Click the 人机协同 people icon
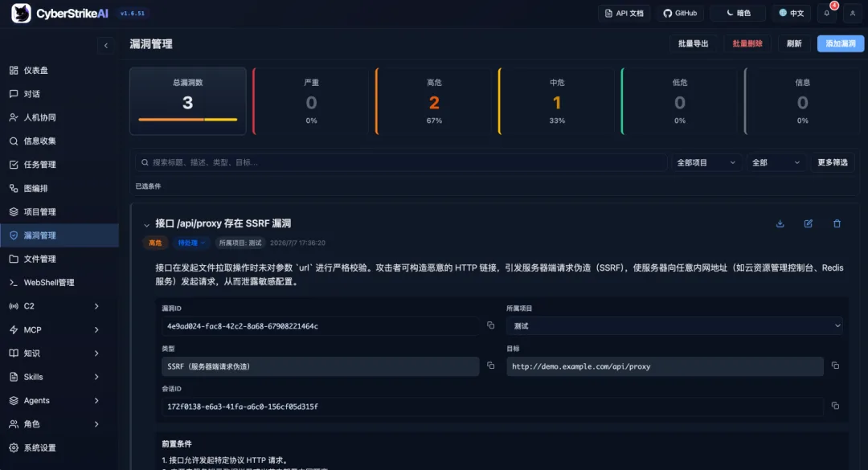 click(14, 117)
